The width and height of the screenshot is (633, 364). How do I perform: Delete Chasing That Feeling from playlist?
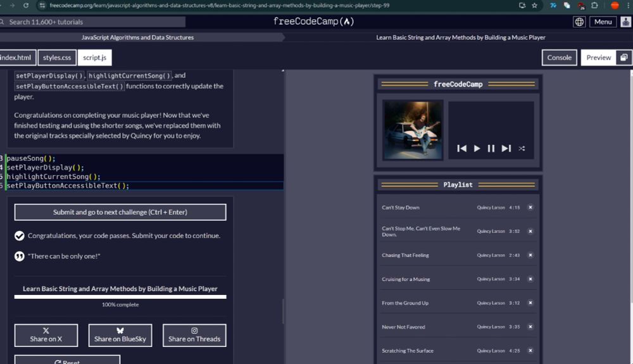point(530,255)
